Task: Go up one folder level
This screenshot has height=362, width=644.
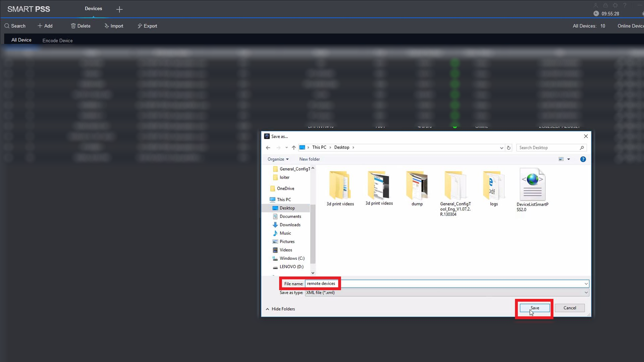Action: (x=294, y=147)
